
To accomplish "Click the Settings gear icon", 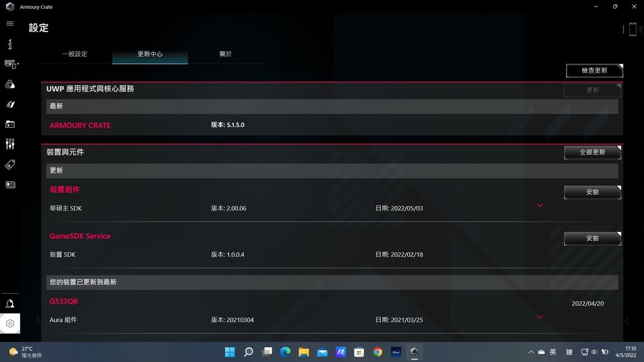I will point(10,323).
